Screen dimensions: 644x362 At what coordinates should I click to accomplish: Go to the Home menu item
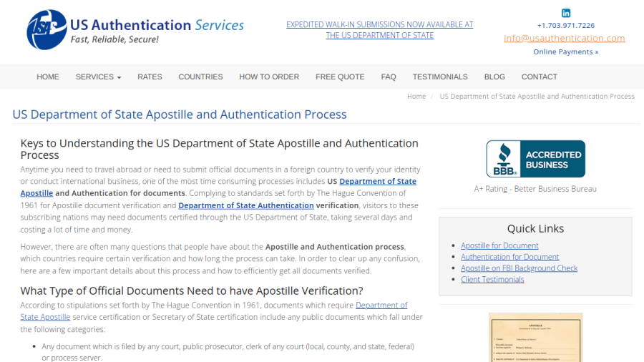pyautogui.click(x=48, y=77)
